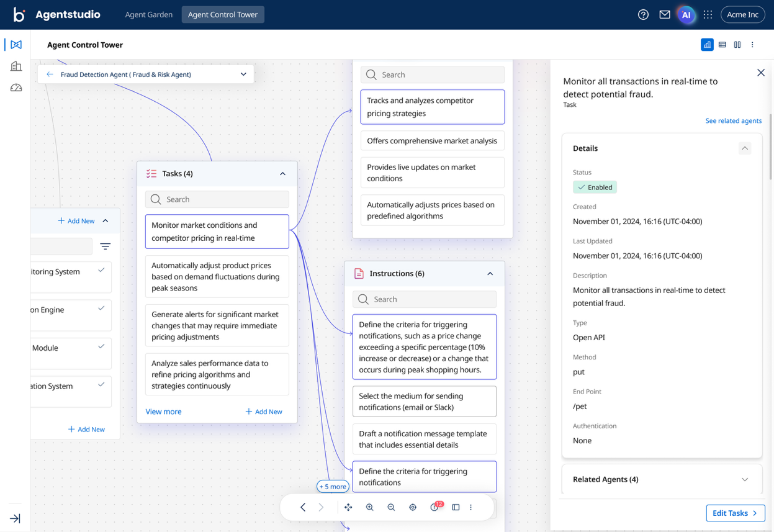Screen dimensions: 774x532
Task: Zoom out using the magnifier minus icon
Action: point(391,507)
